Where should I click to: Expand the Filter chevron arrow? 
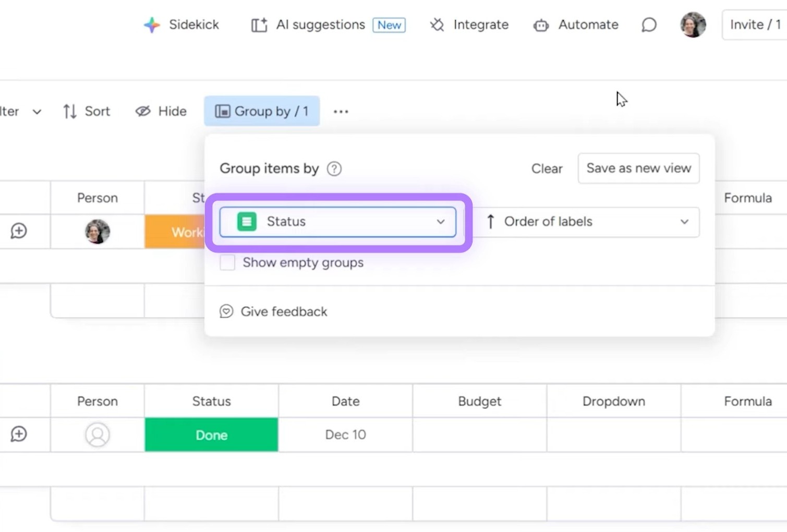pyautogui.click(x=37, y=112)
